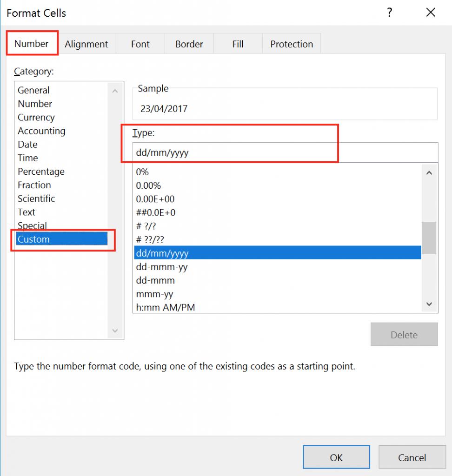
Task: Switch to the Border tab
Action: [x=189, y=44]
